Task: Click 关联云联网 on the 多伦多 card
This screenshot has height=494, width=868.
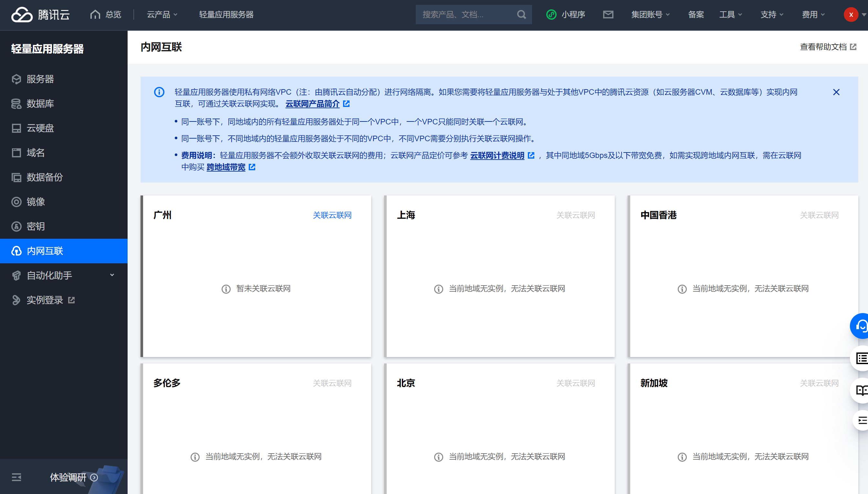Action: [332, 383]
